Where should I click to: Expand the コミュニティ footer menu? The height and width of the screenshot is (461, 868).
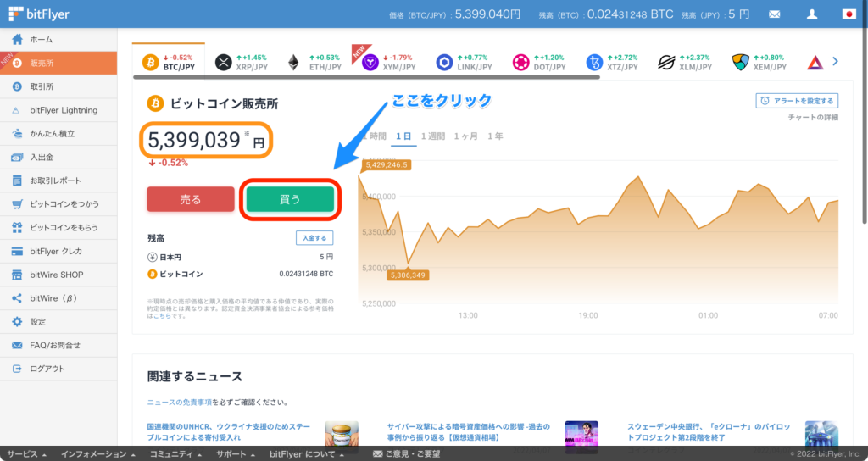pos(175,454)
